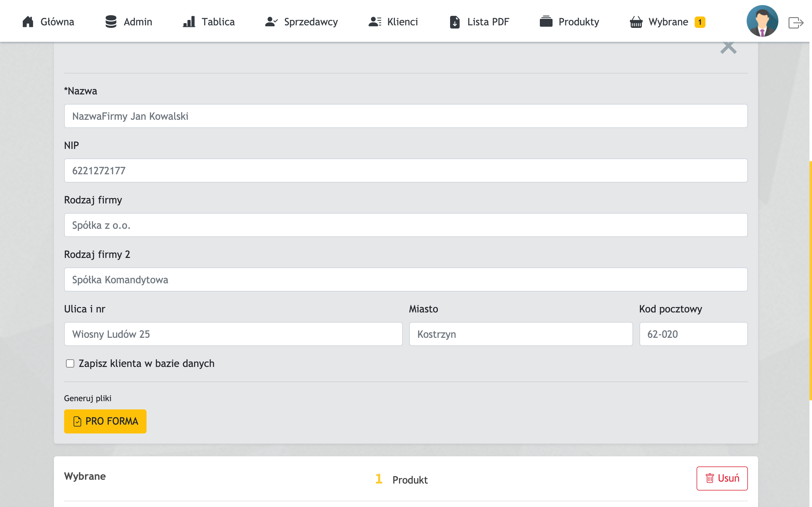This screenshot has height=507, width=812.
Task: Click the home icon next to Główna
Action: 28,22
